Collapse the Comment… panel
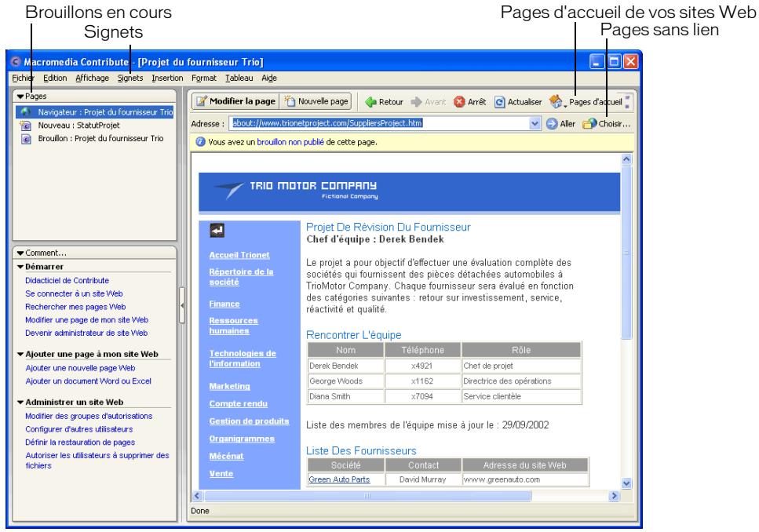This screenshot has width=759, height=532. tap(20, 253)
